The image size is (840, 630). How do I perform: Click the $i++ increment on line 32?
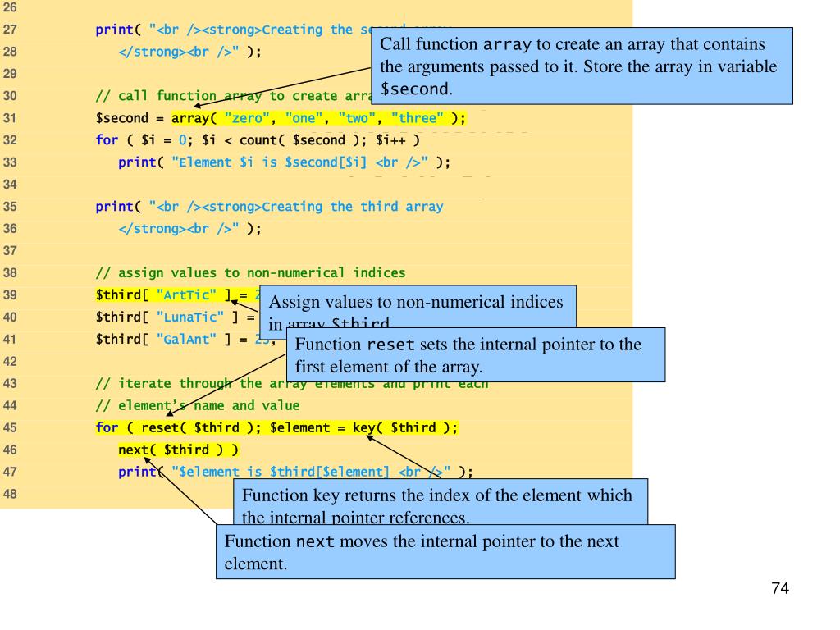[x=390, y=139]
